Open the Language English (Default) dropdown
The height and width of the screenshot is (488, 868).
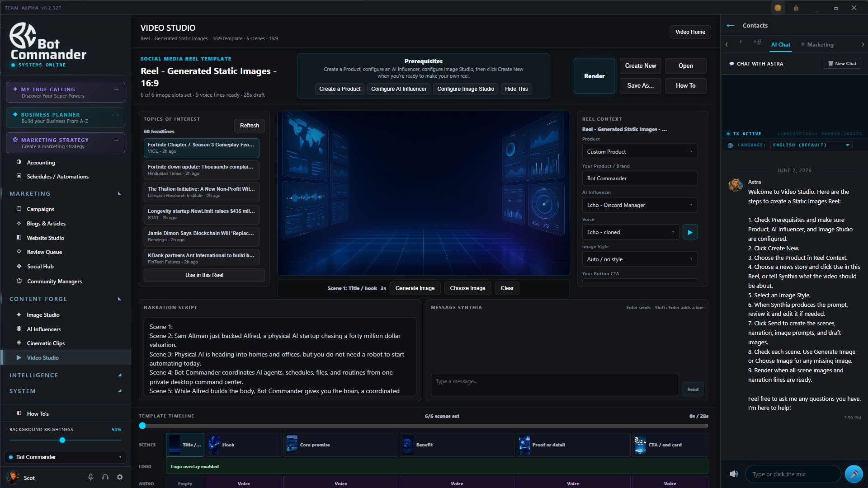click(811, 145)
